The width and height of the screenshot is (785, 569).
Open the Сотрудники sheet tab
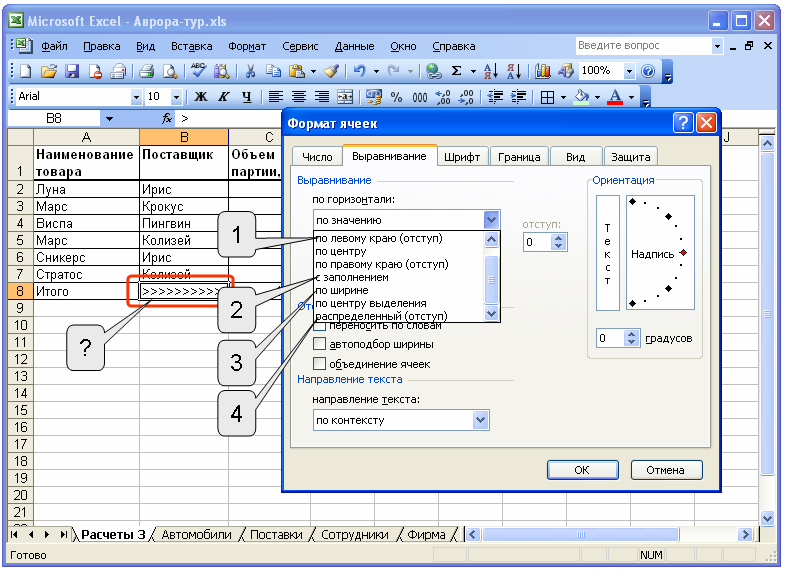(x=355, y=535)
